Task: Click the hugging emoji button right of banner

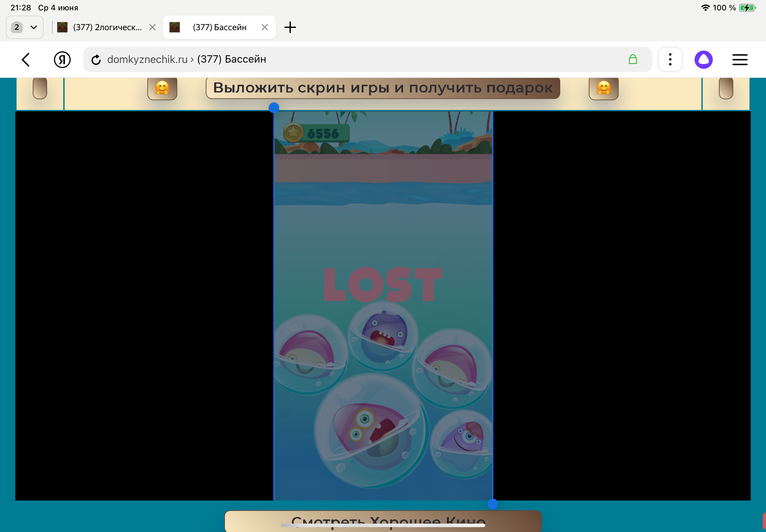Action: tap(603, 88)
